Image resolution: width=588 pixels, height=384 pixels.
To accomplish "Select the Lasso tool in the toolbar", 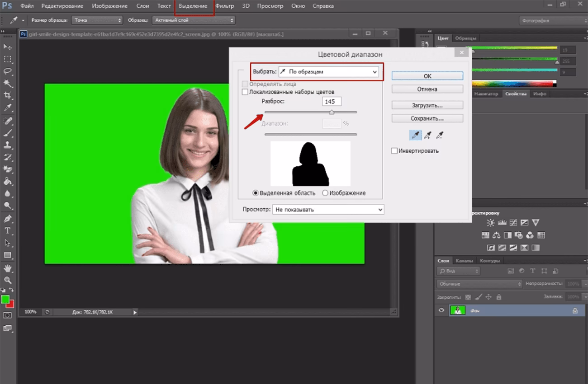I will coord(8,71).
